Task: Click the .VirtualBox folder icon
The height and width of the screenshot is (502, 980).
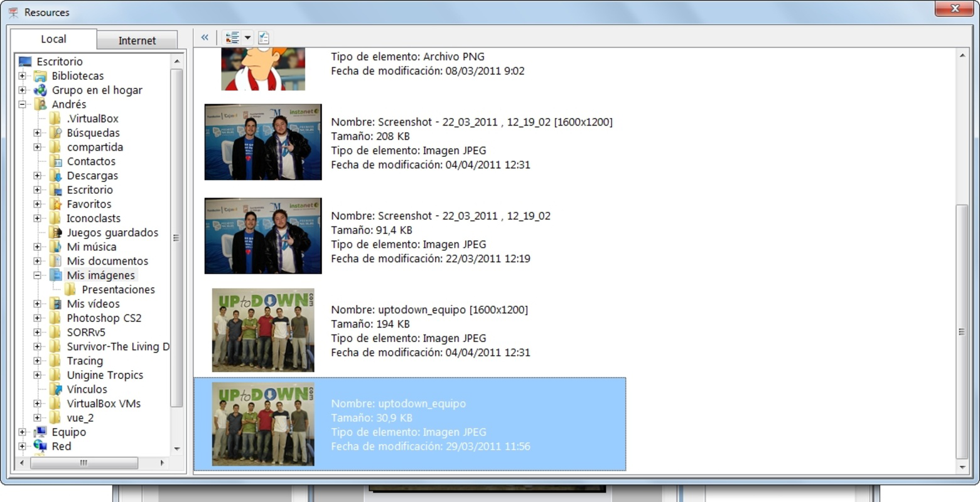Action: 55,119
